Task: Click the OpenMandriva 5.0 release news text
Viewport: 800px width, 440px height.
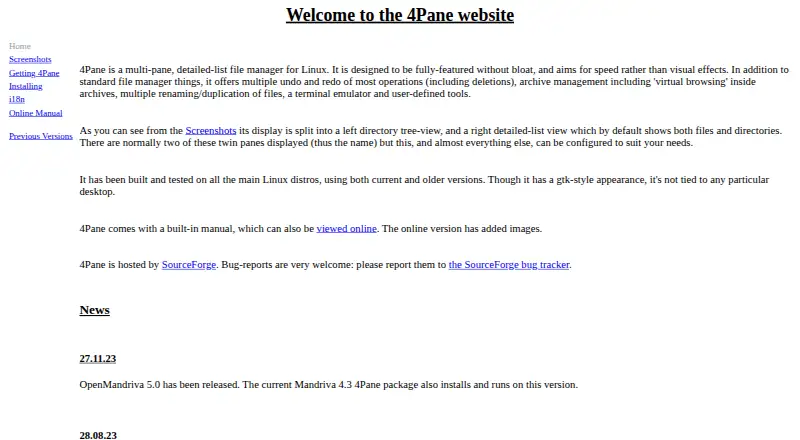Action: tap(328, 385)
